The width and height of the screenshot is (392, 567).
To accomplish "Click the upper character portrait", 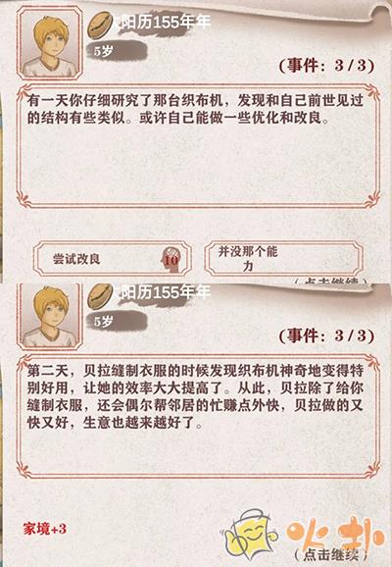I will pos(50,43).
